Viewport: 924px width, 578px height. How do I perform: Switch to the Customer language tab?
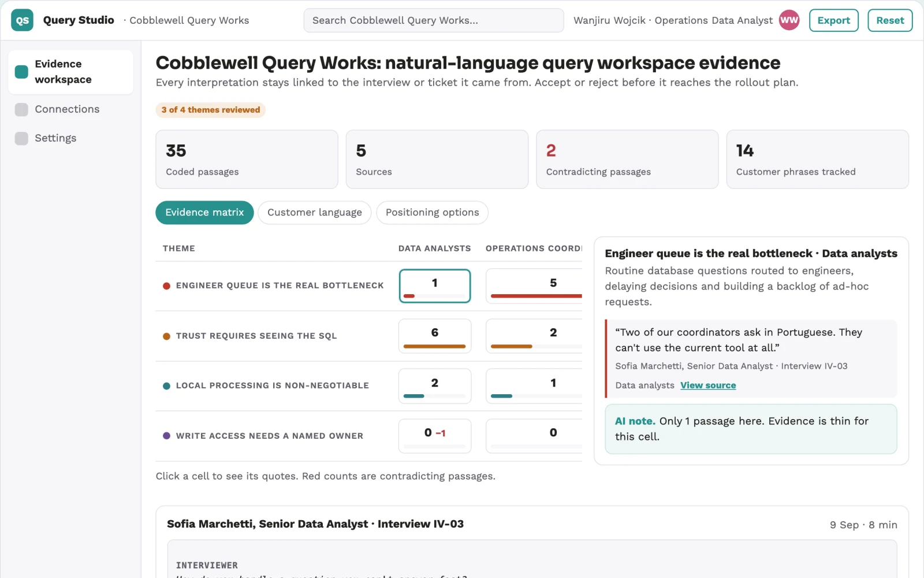tap(315, 213)
